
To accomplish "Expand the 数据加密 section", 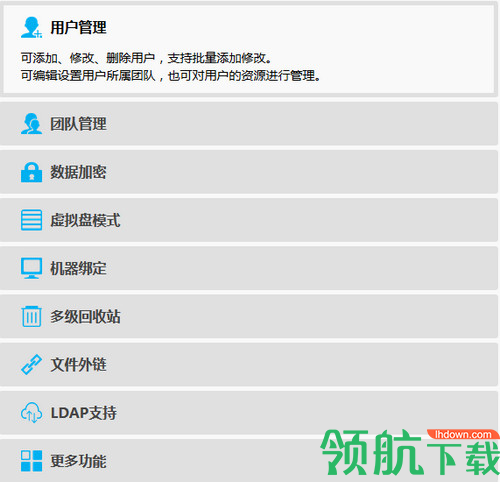I will (249, 172).
